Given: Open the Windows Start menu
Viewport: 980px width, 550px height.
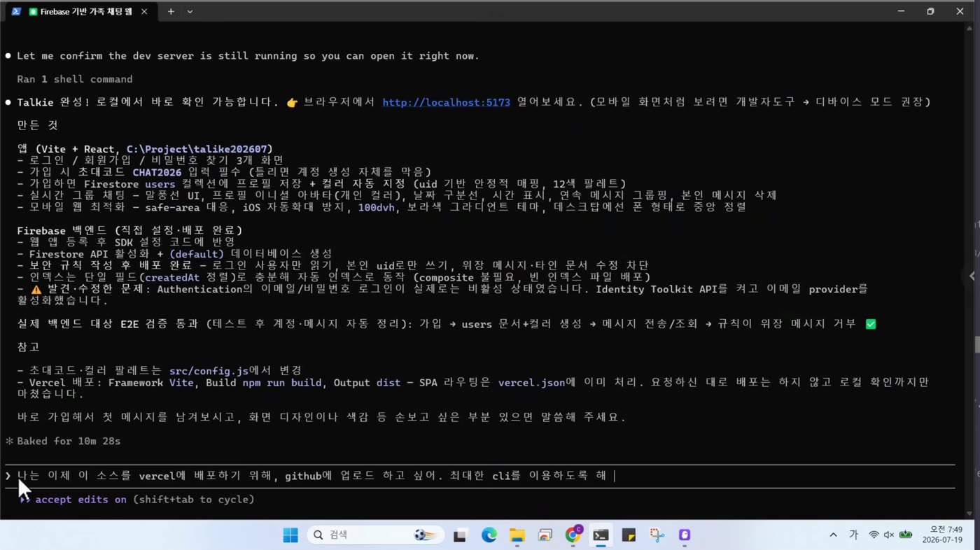Looking at the screenshot, I should click(x=290, y=535).
